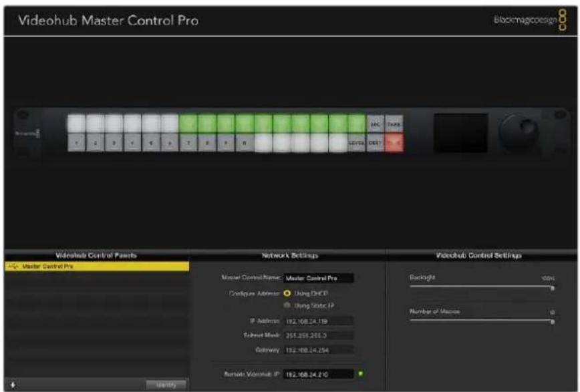Click the Videohub Master Control Pro title
The image size is (580, 392).
tap(108, 20)
